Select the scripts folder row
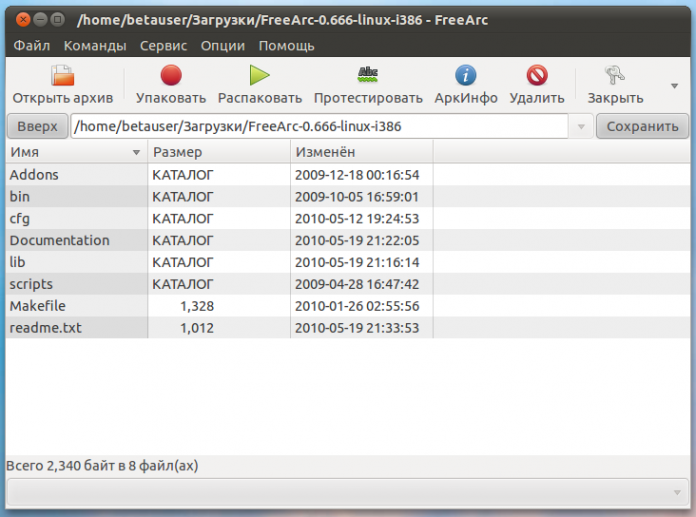Viewport: 696px width, 517px height. (348, 284)
